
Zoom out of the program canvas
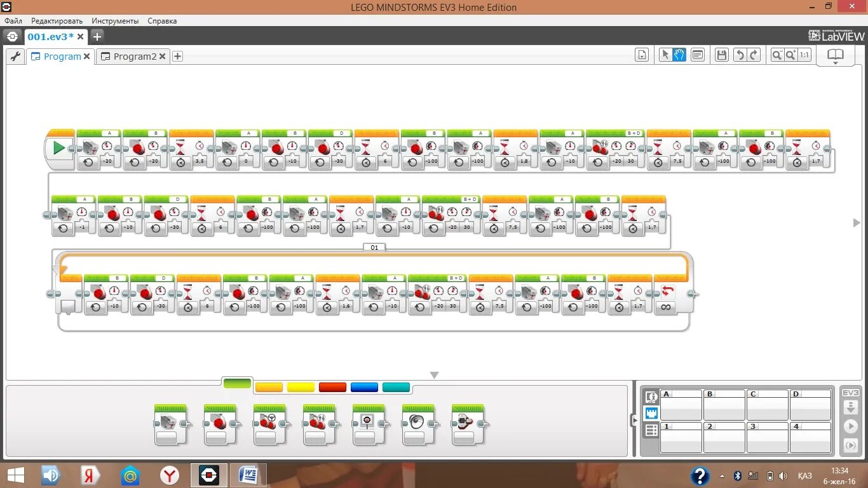pyautogui.click(x=776, y=55)
